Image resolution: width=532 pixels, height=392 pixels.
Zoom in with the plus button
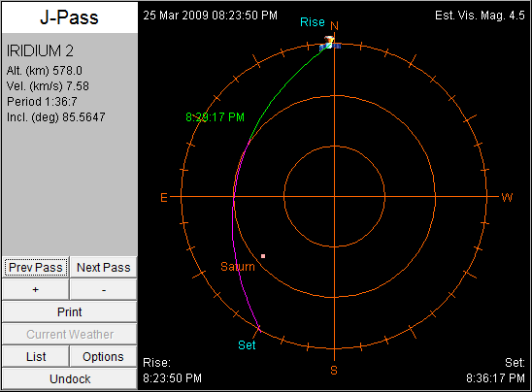click(36, 289)
